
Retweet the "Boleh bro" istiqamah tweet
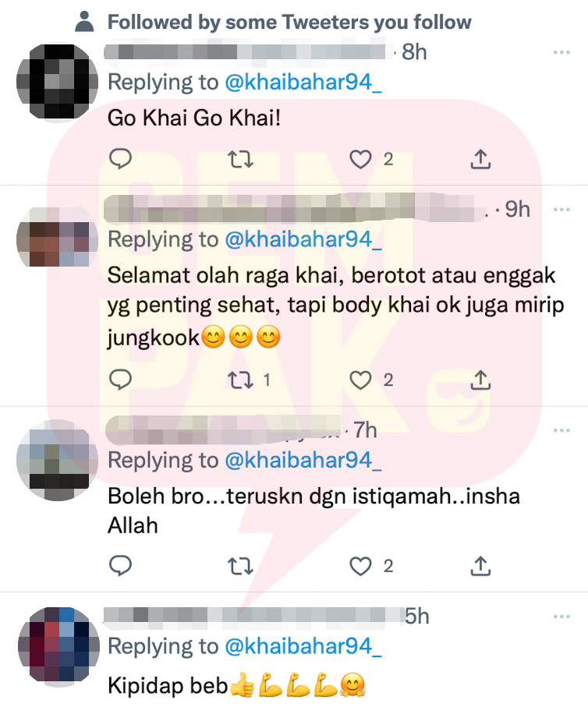[x=240, y=566]
